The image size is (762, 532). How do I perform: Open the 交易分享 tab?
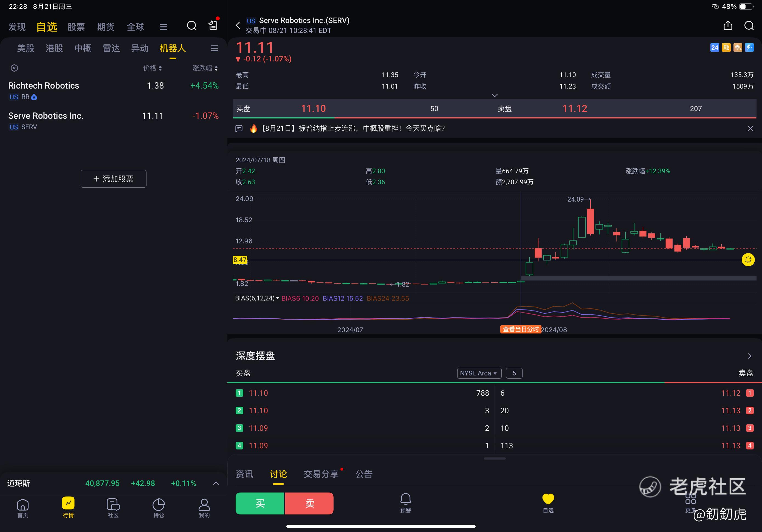321,474
